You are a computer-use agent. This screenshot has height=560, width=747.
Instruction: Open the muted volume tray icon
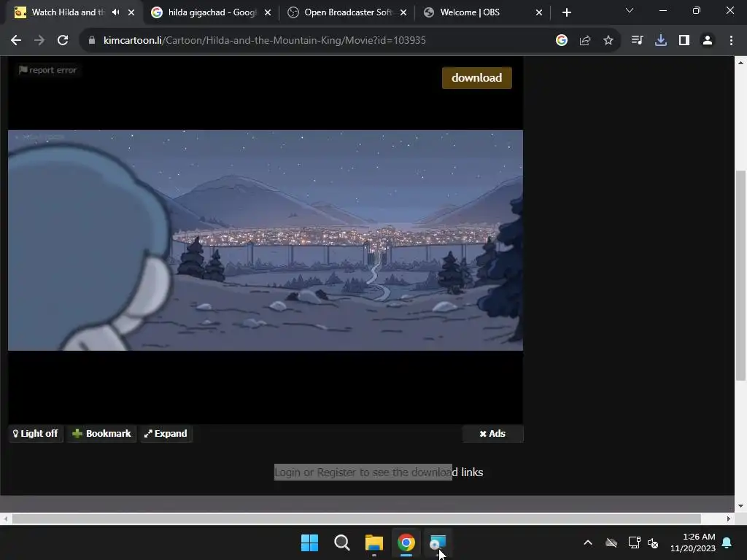tap(653, 542)
